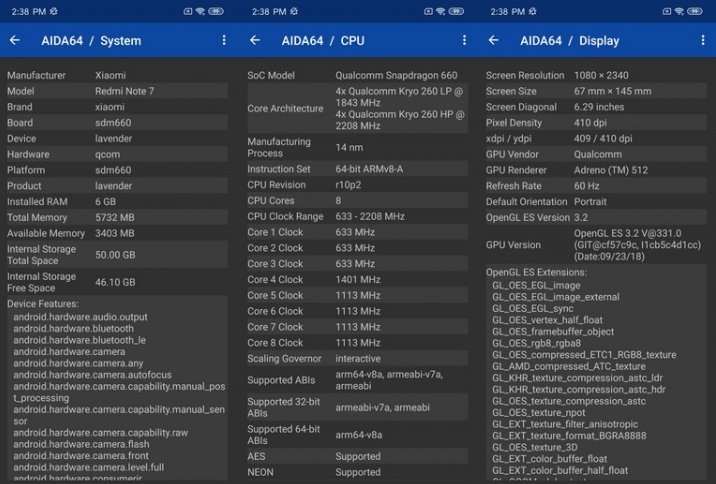716x484 pixels.
Task: Open overflow menu on the System screen
Action: 224,41
